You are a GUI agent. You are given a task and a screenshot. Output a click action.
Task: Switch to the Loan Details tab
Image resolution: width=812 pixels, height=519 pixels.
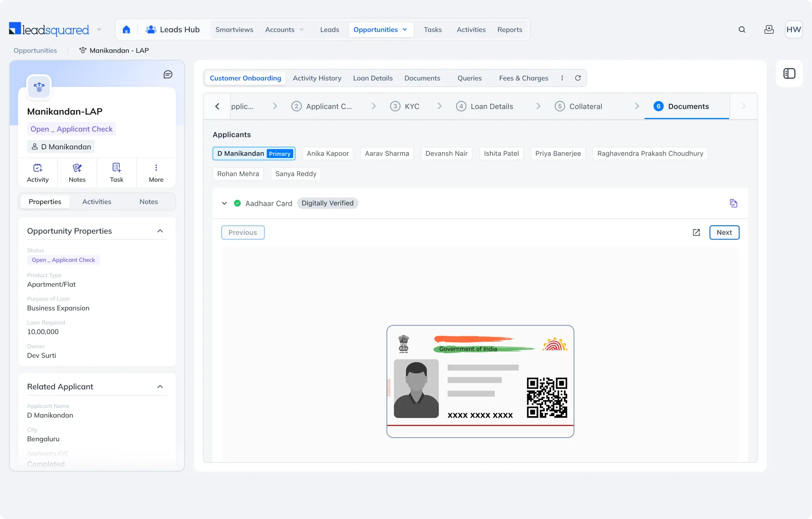[373, 78]
